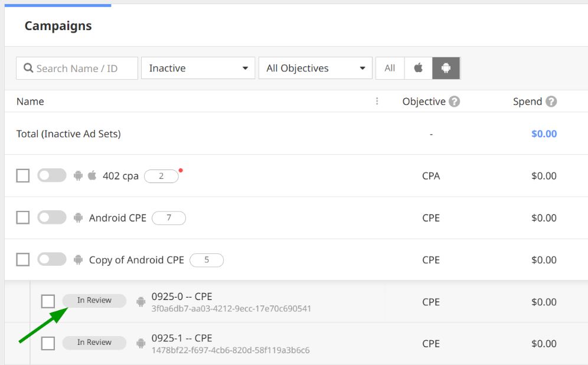
Task: Enable the Copy of Android CPE switch
Action: 52,259
